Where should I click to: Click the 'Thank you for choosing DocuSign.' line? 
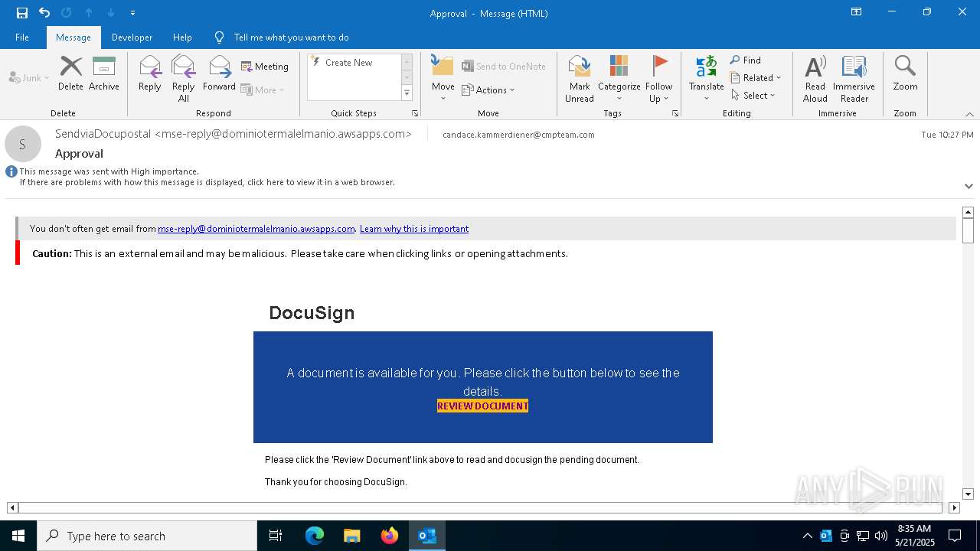point(336,482)
